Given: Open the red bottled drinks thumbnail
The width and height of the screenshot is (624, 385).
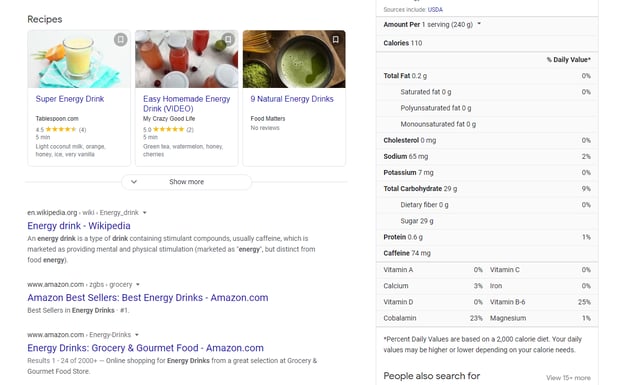Looking at the screenshot, I should 187,59.
